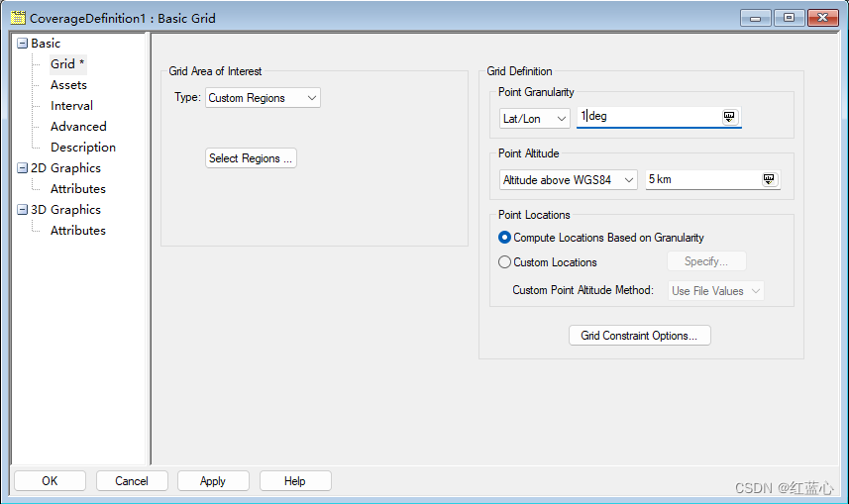Image resolution: width=849 pixels, height=504 pixels.
Task: Open Grid Constraint Options
Action: pos(639,336)
